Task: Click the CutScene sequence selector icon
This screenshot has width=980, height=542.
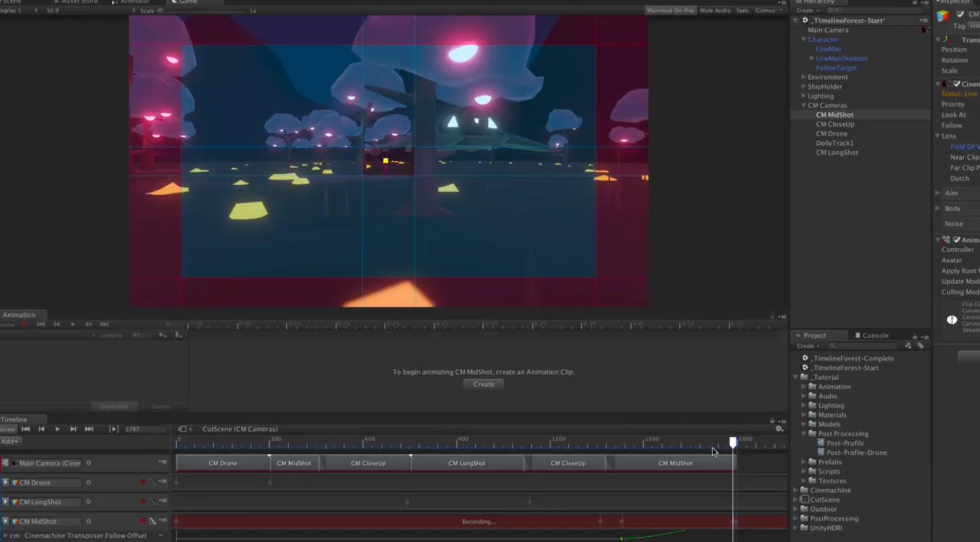Action: (183, 429)
